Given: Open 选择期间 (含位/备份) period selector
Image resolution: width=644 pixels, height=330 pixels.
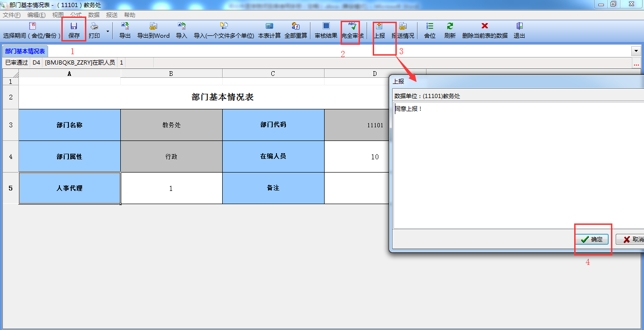Looking at the screenshot, I should (x=32, y=30).
